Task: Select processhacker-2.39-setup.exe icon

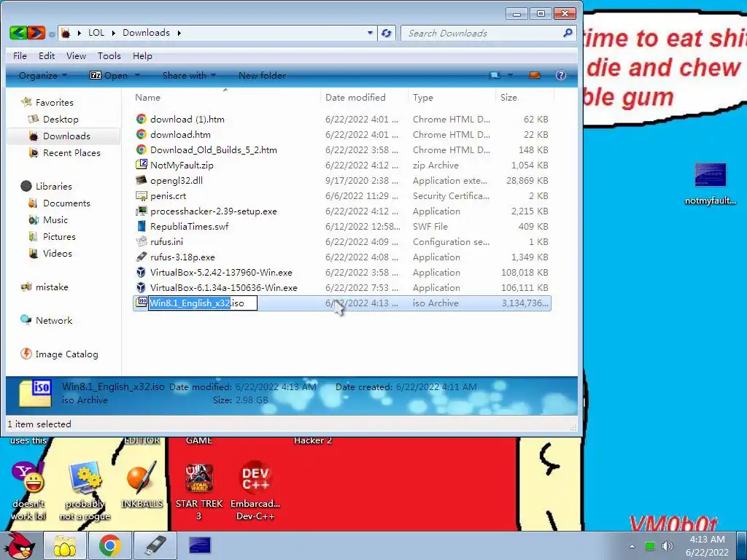Action: [x=141, y=211]
